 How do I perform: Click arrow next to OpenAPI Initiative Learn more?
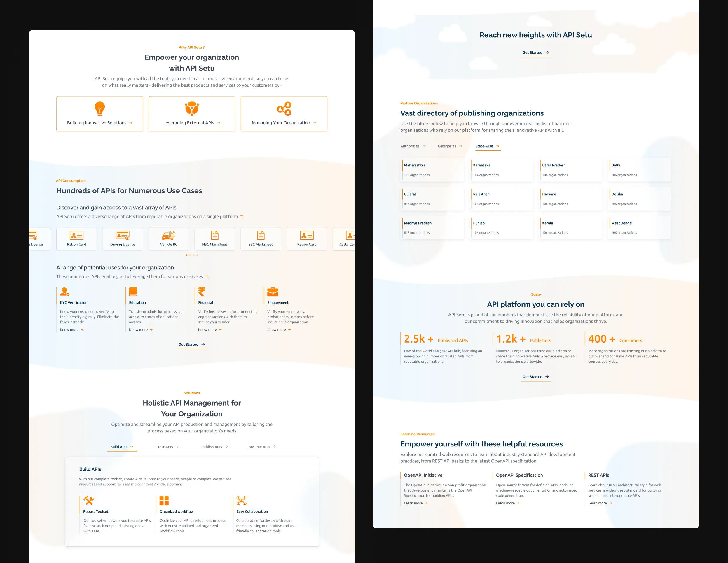[426, 503]
